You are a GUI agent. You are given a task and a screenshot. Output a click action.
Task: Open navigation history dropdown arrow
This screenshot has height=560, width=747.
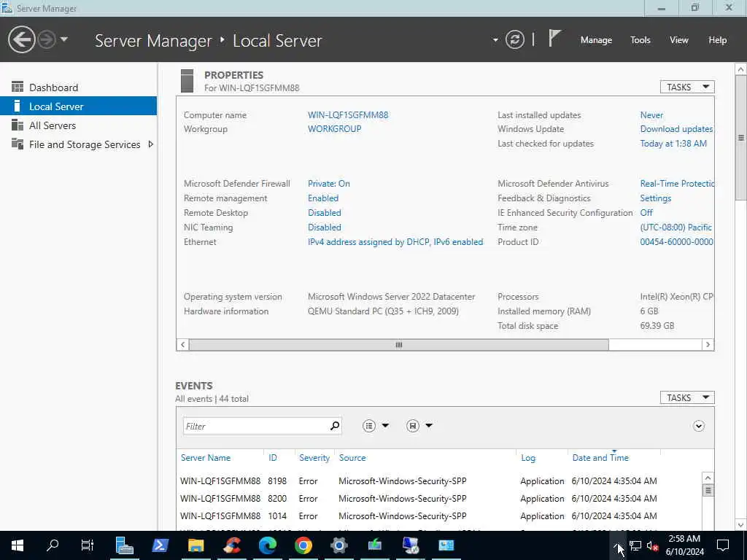pyautogui.click(x=64, y=39)
